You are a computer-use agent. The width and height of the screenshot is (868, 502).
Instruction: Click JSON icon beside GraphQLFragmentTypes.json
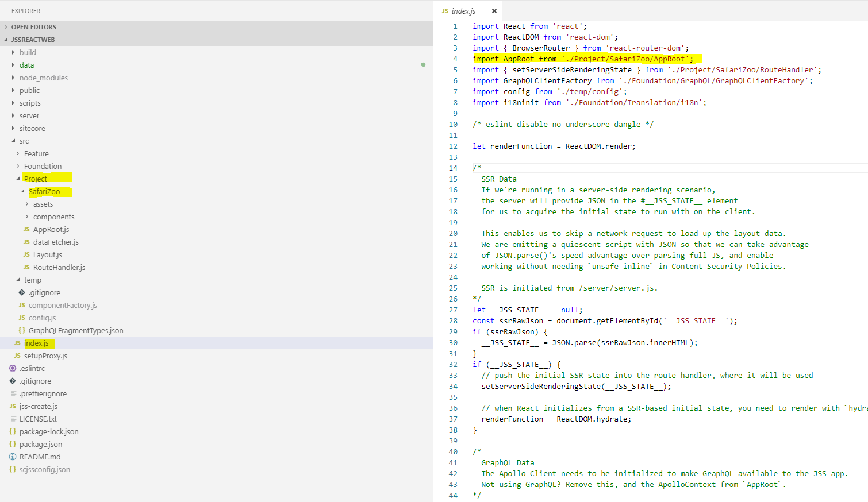[22, 330]
